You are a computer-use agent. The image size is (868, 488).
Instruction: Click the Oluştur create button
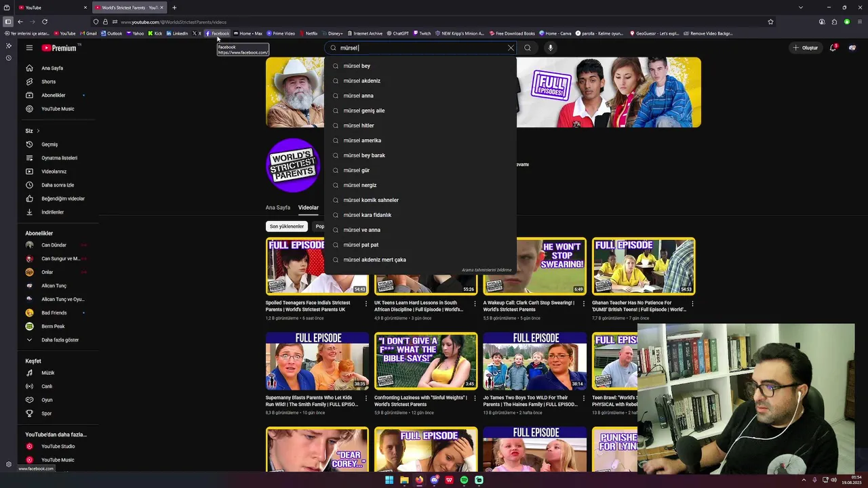coord(806,47)
